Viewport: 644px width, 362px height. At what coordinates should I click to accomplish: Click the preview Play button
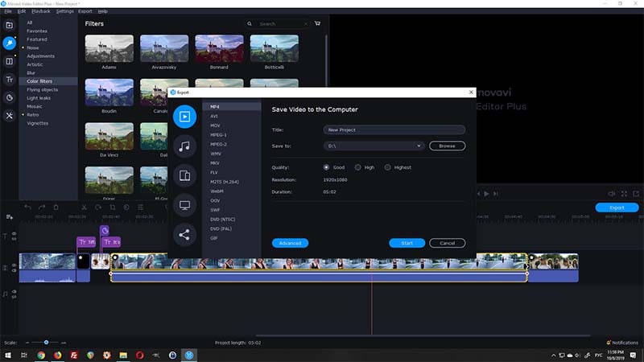486,194
